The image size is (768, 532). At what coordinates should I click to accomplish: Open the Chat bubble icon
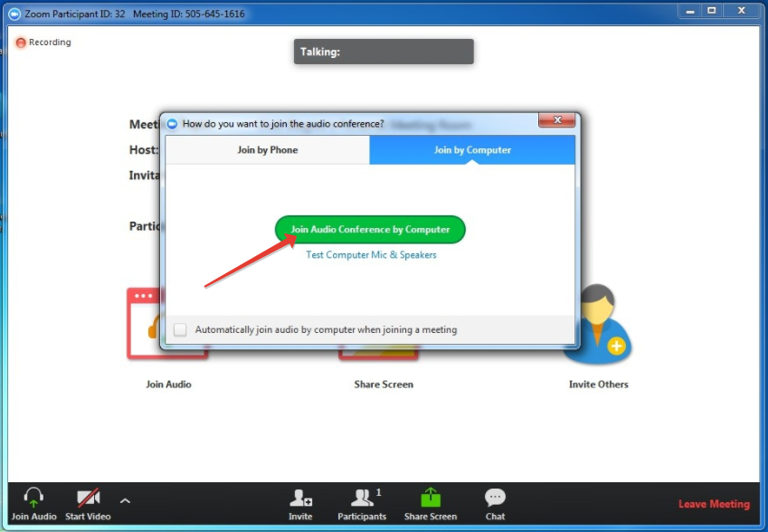(x=495, y=498)
